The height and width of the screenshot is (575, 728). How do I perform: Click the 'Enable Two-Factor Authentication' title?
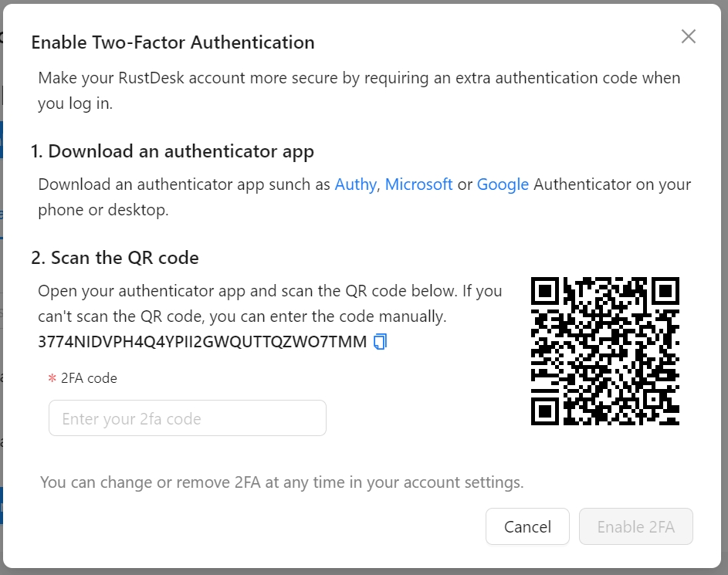point(173,42)
